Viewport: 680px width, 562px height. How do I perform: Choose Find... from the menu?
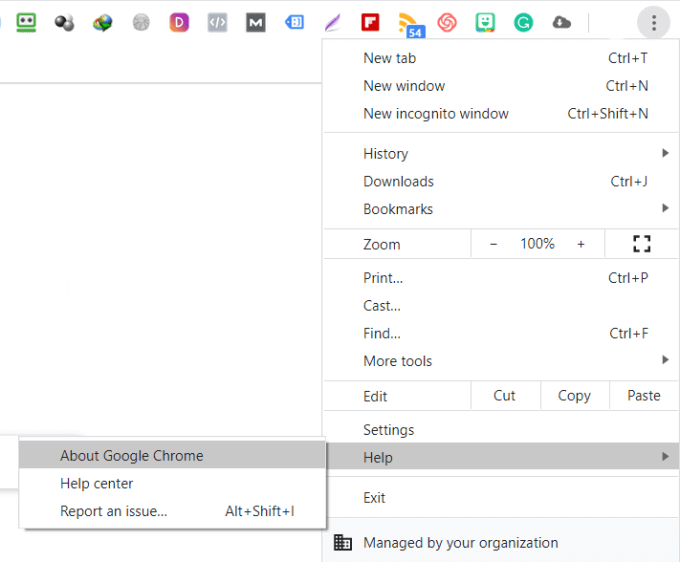(x=501, y=333)
